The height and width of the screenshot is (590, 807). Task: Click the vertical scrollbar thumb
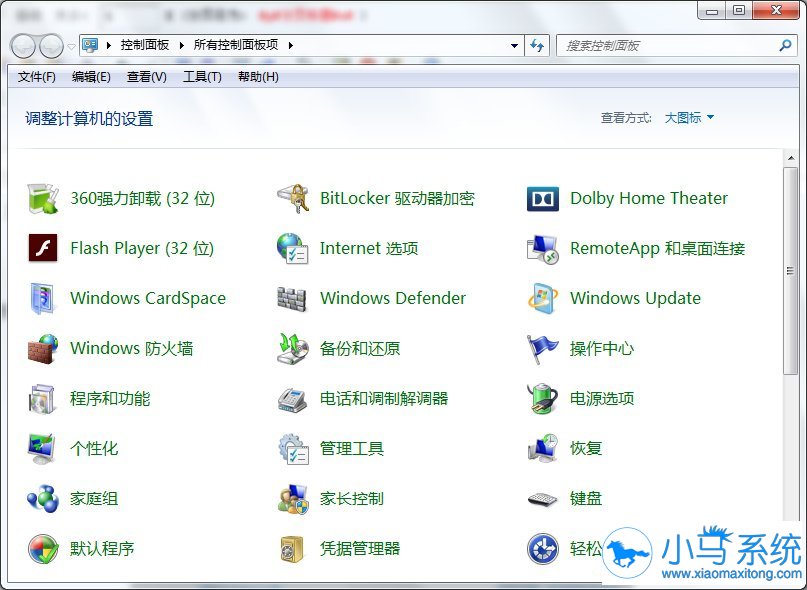791,271
